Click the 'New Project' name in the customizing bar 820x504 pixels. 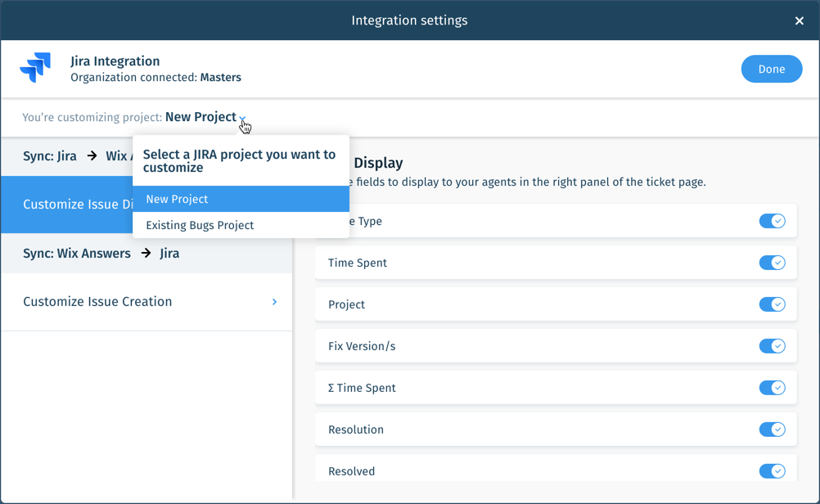200,117
